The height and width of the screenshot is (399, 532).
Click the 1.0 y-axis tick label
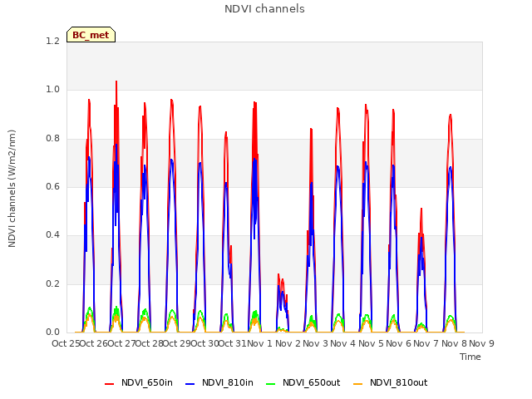point(53,90)
